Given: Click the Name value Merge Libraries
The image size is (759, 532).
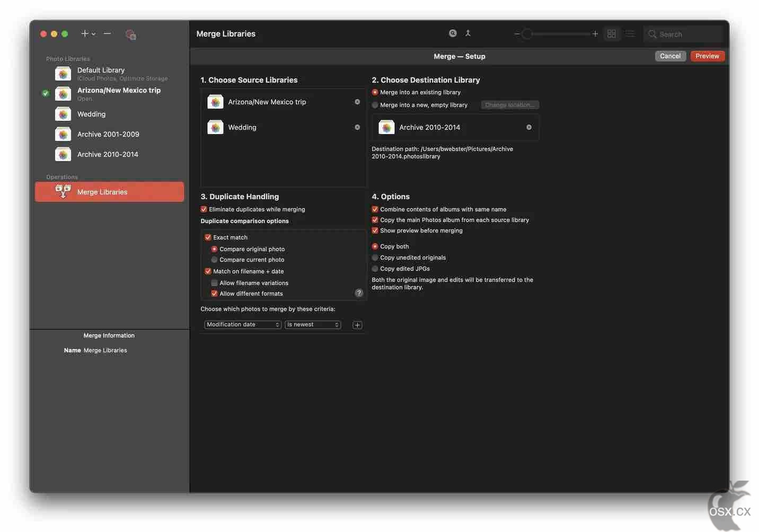Looking at the screenshot, I should (105, 350).
